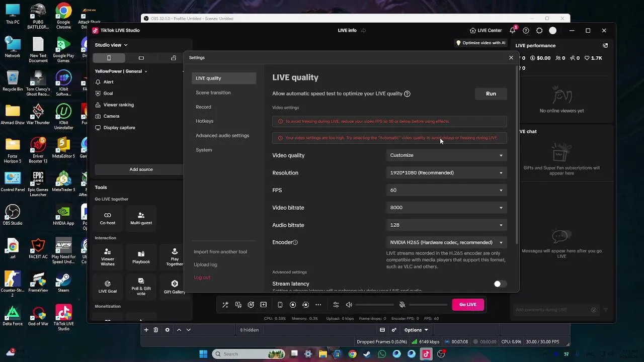The image size is (644, 362).
Task: Click the phone orientation icon in bottom toolbar
Action: 280,305
